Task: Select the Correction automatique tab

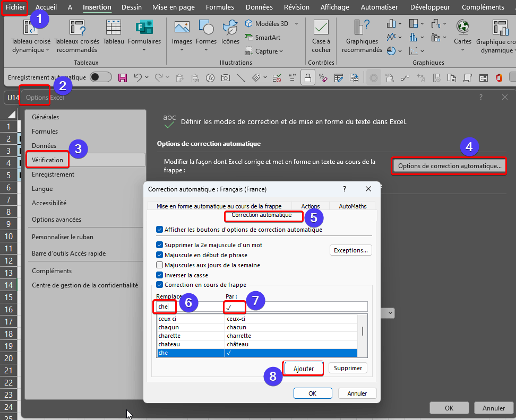Action: coord(262,215)
